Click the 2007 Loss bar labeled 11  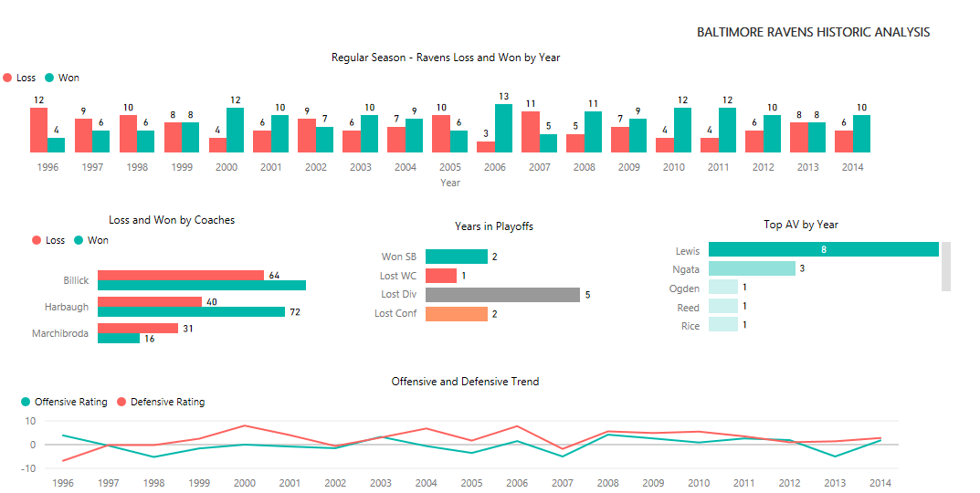pyautogui.click(x=531, y=131)
